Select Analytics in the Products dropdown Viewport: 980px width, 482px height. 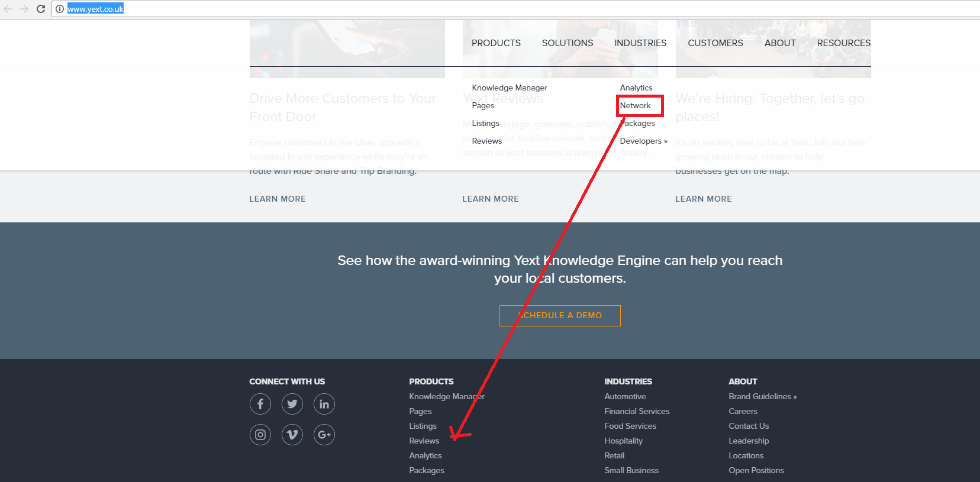pyautogui.click(x=636, y=88)
